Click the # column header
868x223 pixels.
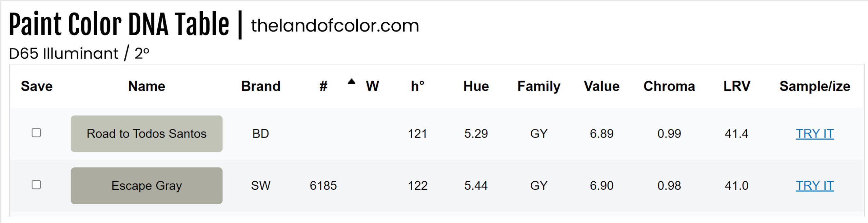pyautogui.click(x=323, y=86)
